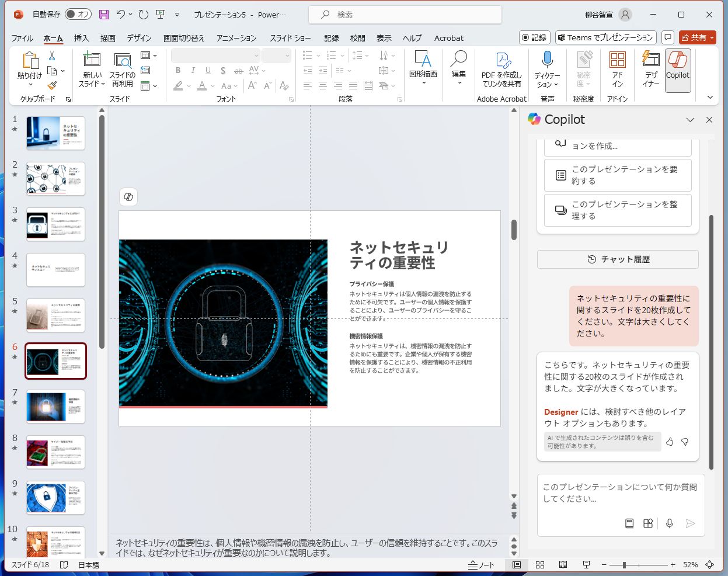The image size is (728, 576).
Task: Toggle the Record (記録) button at top right
Action: (535, 37)
